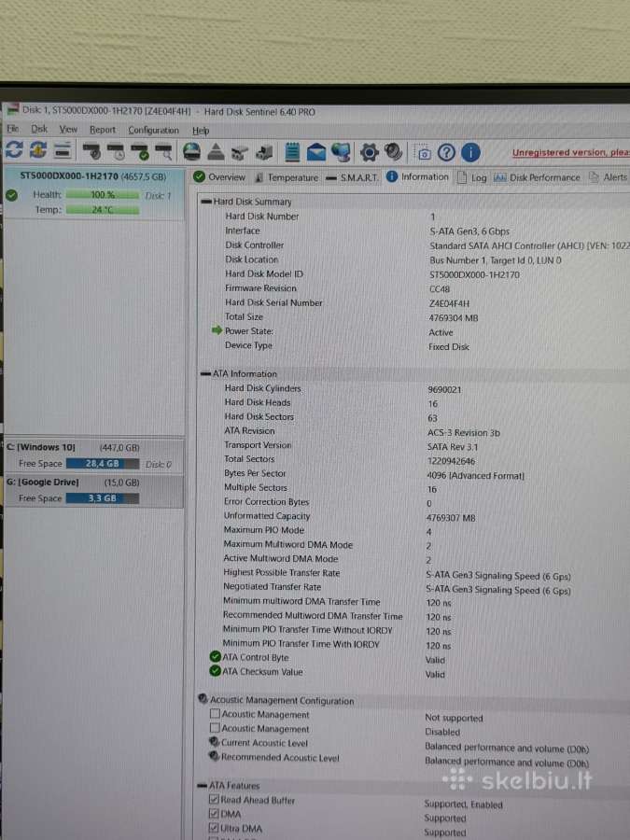Click the SATA Rev 3.1 value
Viewport: 630px width, 840px height.
pos(453,447)
